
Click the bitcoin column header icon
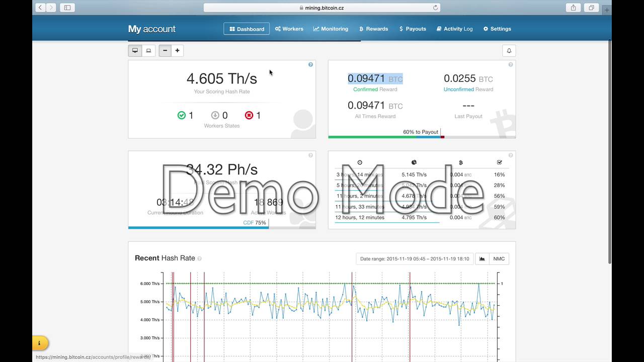[x=461, y=162]
